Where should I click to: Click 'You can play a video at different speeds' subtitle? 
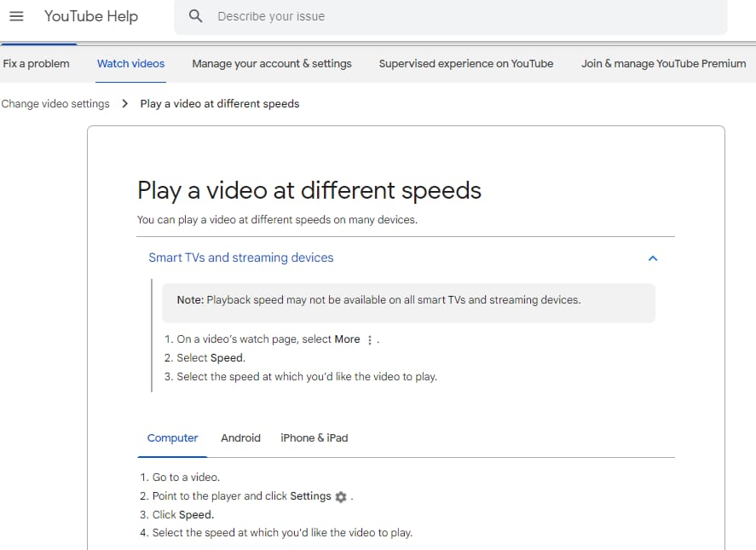(277, 220)
